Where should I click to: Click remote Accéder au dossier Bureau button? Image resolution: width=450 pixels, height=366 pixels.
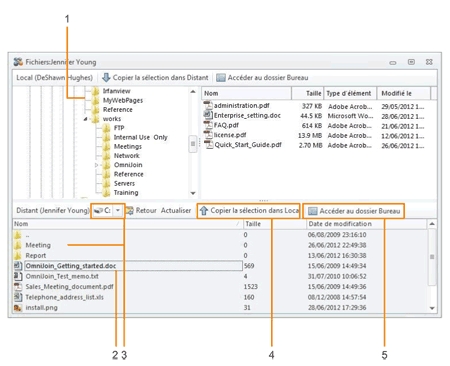(354, 211)
